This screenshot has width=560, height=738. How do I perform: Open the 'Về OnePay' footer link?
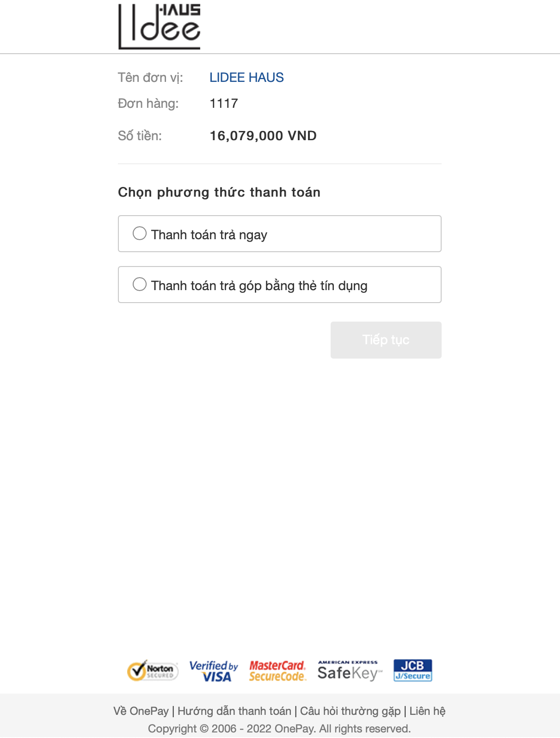[x=141, y=711]
